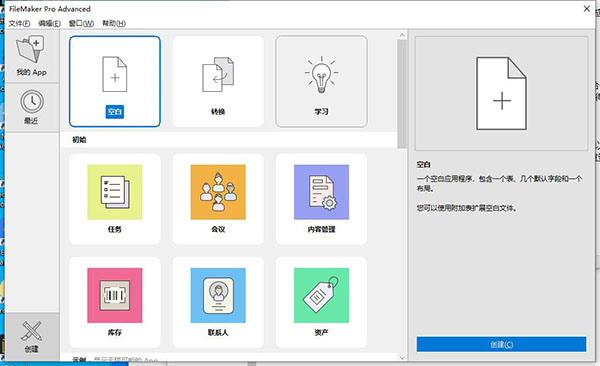Click the 空白 title in the details panel
This screenshot has width=600, height=366.
pyautogui.click(x=424, y=165)
